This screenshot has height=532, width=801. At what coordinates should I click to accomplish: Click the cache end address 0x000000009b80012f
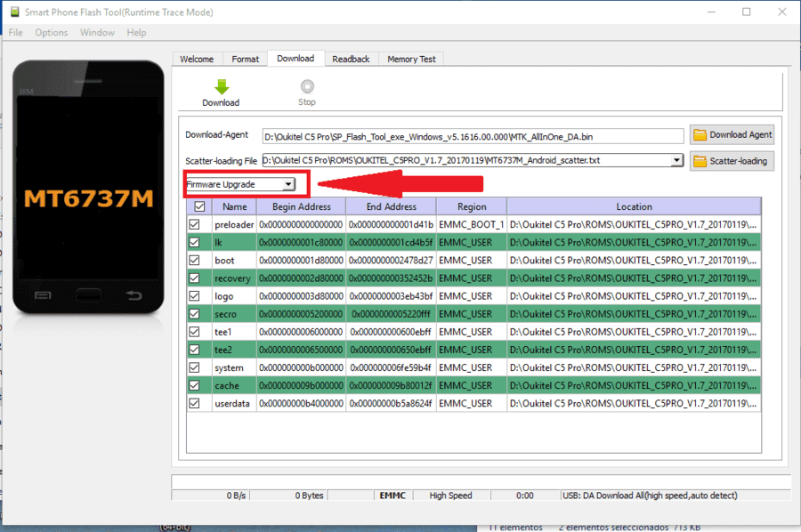(392, 385)
